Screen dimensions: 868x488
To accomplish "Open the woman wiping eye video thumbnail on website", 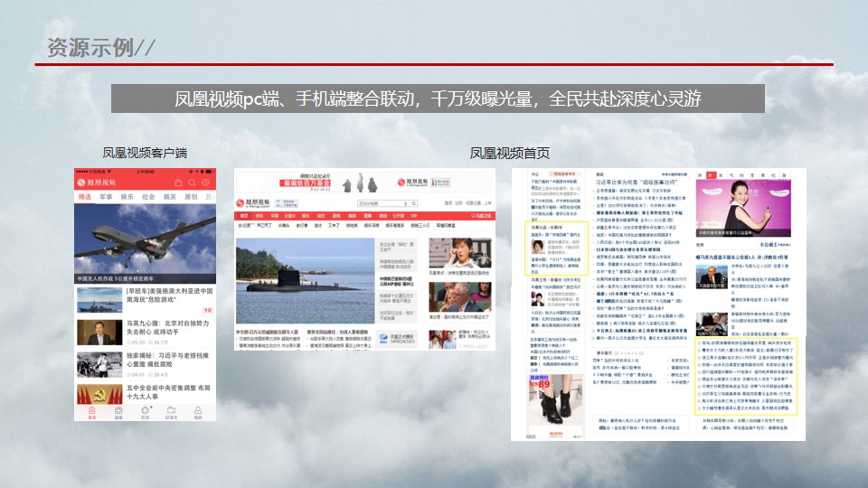I will pos(459,253).
